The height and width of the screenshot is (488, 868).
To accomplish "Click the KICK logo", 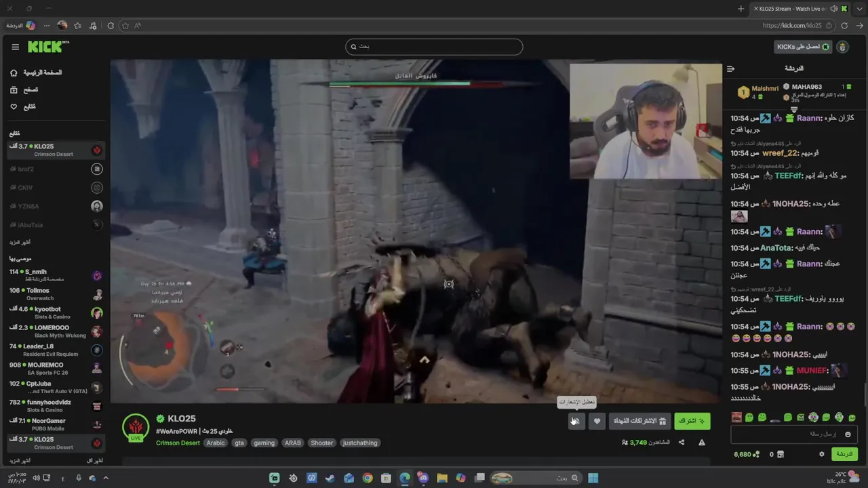I will point(48,47).
